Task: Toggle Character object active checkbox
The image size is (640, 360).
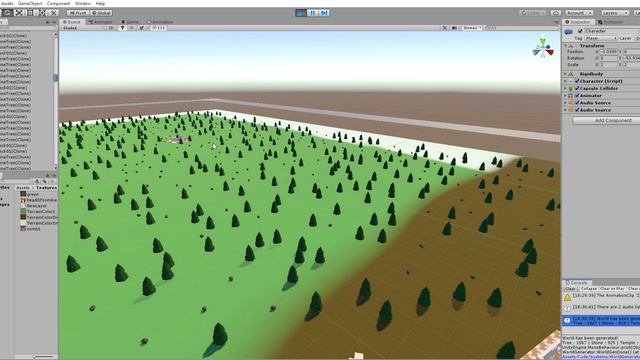Action: 580,31
